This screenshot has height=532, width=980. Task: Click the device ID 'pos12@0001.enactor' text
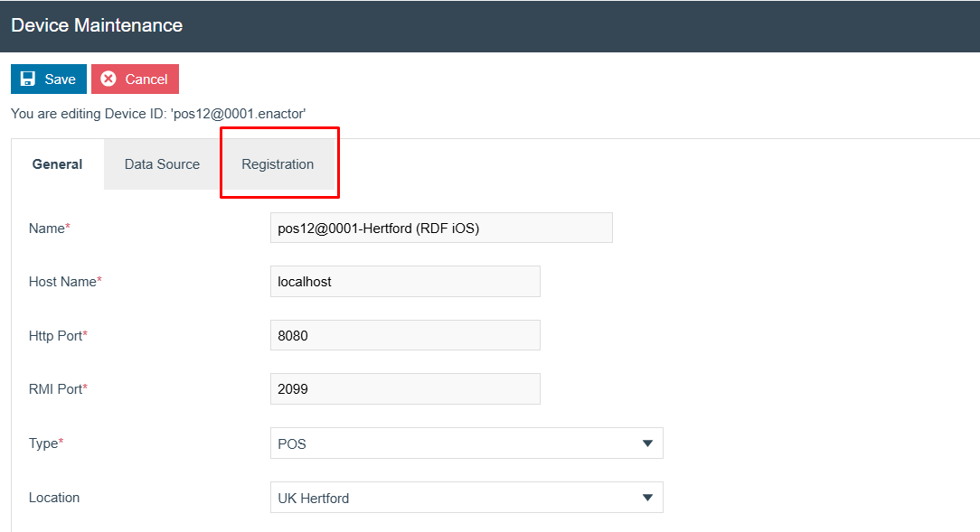click(x=225, y=113)
